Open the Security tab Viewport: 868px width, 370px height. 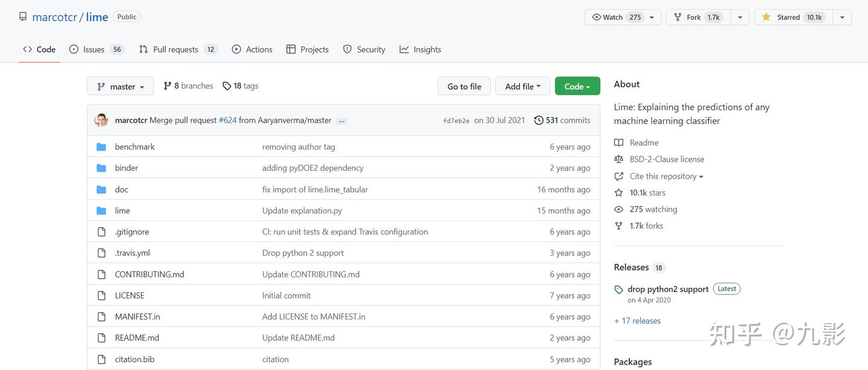(x=364, y=49)
